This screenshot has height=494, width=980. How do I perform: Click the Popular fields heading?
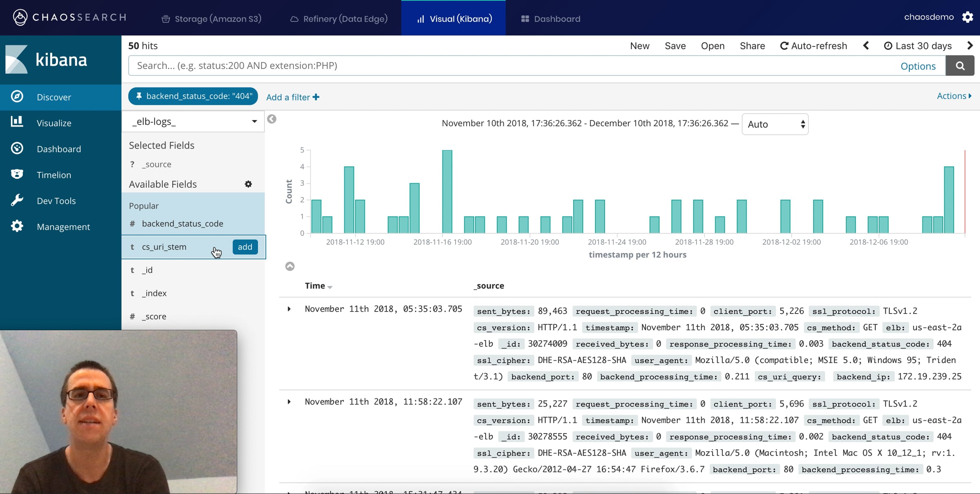coord(144,206)
